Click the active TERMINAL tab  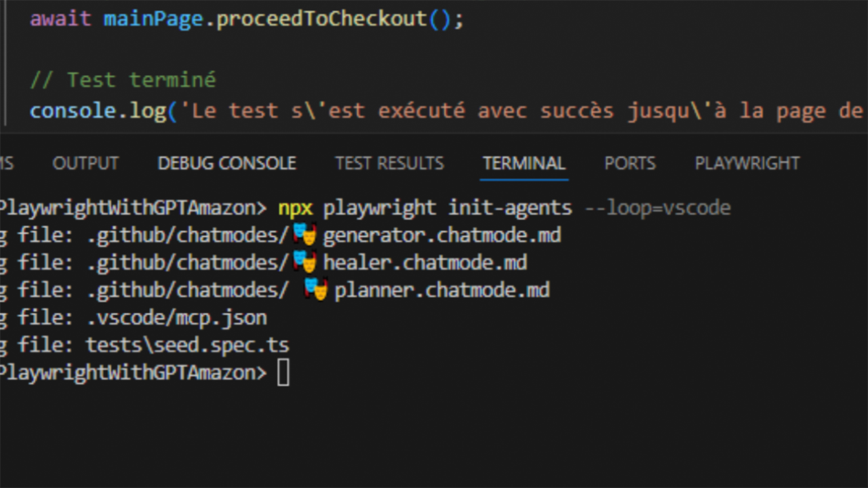click(x=524, y=163)
